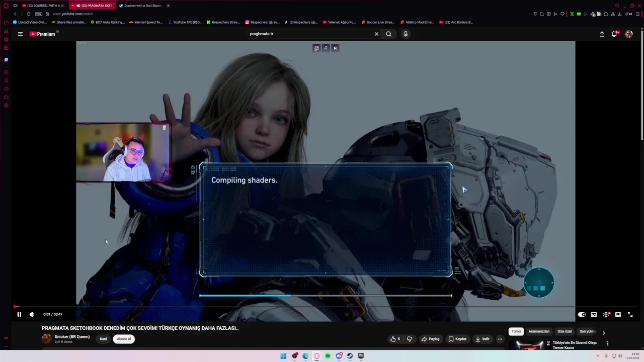The width and height of the screenshot is (644, 362).
Task: Download the video with İndir
Action: point(482,339)
